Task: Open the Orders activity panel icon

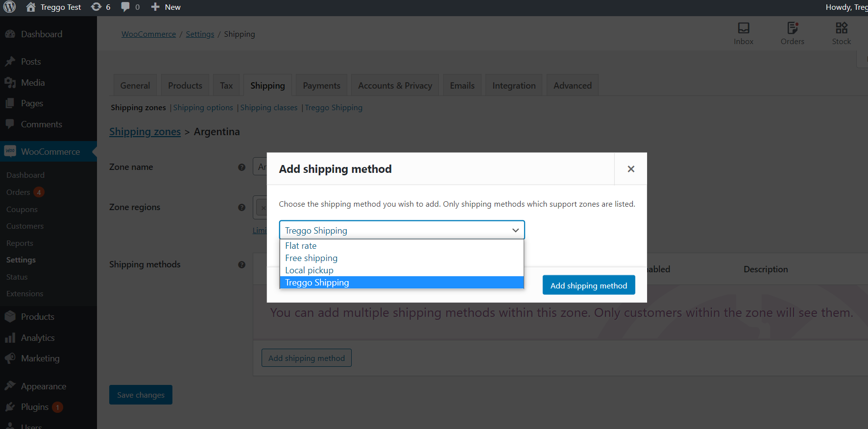Action: point(793,28)
